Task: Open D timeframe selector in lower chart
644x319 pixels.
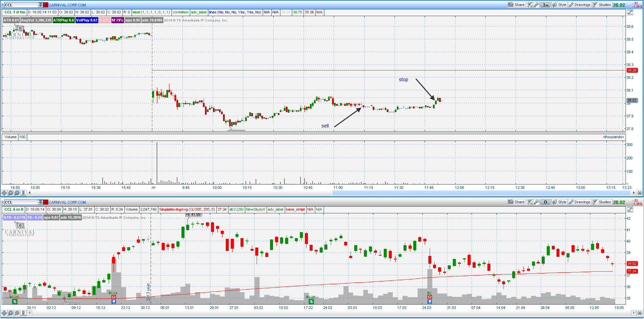Action: (546, 202)
